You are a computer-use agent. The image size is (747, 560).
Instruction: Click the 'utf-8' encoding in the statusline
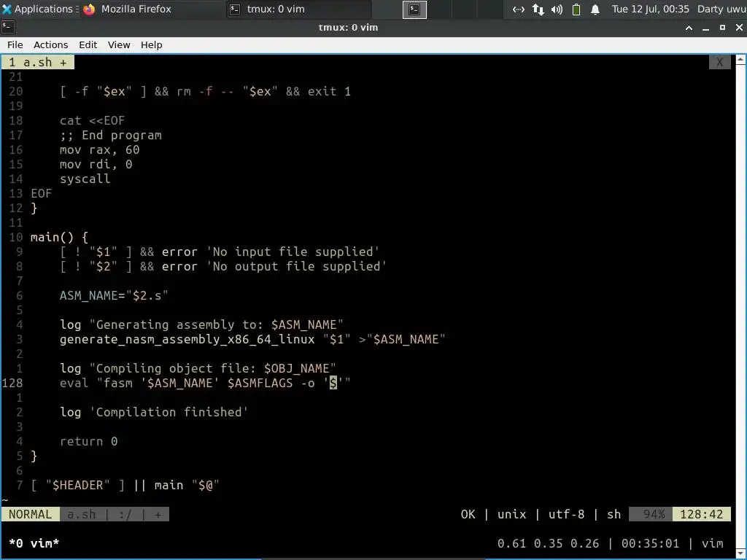566,514
